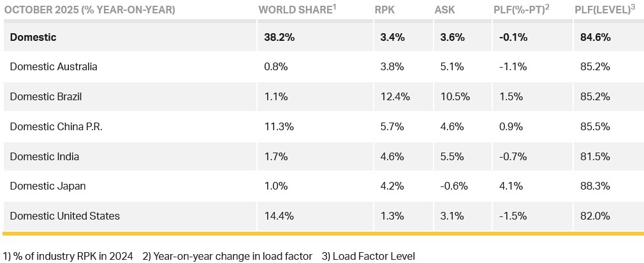Select Japan's -0.6% ASK value
This screenshot has width=644, height=263.
pos(454,186)
